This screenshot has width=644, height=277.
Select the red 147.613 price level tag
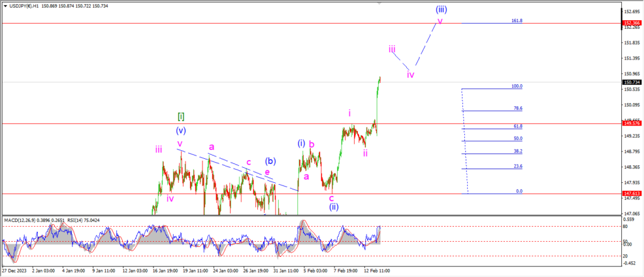point(631,193)
